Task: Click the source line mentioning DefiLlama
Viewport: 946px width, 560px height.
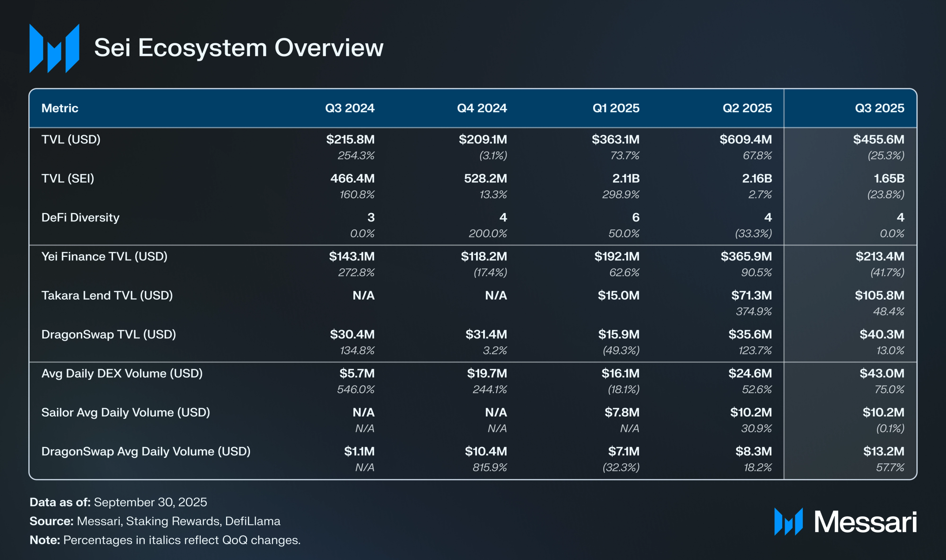Action: click(155, 521)
